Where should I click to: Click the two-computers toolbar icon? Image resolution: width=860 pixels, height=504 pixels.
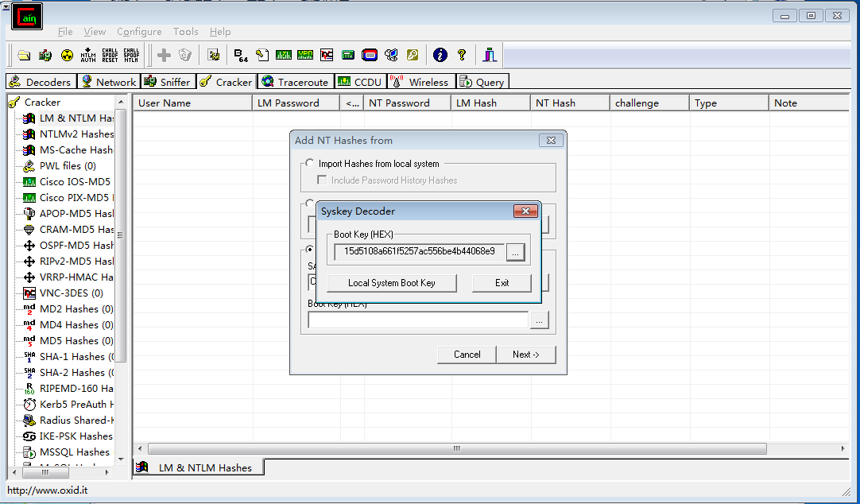click(x=391, y=55)
